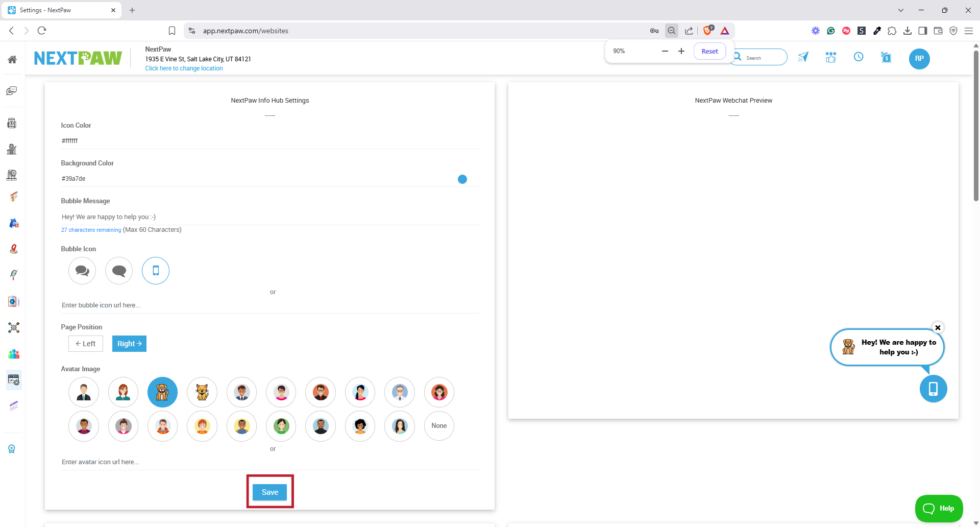Open the map location pin sidebar icon
The image size is (980, 527).
(x=14, y=249)
